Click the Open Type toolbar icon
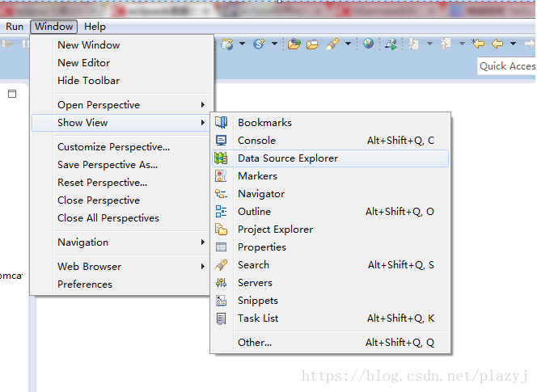The height and width of the screenshot is (392, 537). (x=294, y=44)
